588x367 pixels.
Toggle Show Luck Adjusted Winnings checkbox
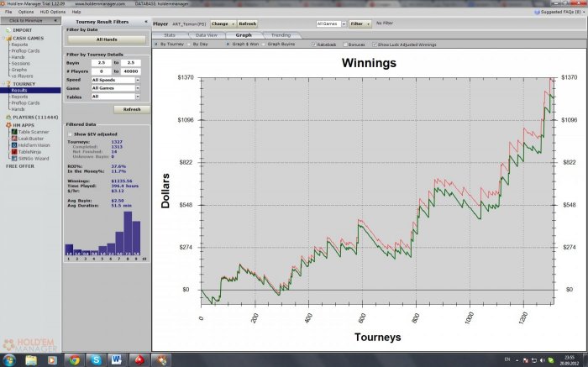click(375, 45)
